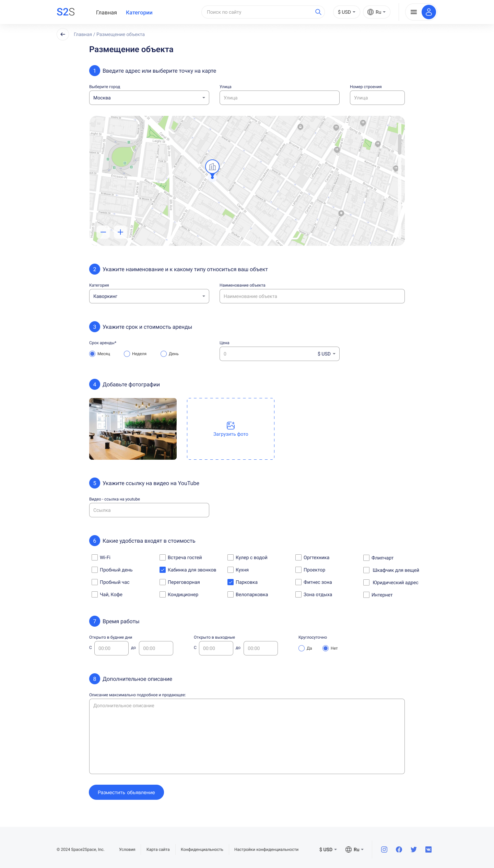Check the Кондиционер checkbox
Image resolution: width=494 pixels, height=868 pixels.
coord(163,594)
